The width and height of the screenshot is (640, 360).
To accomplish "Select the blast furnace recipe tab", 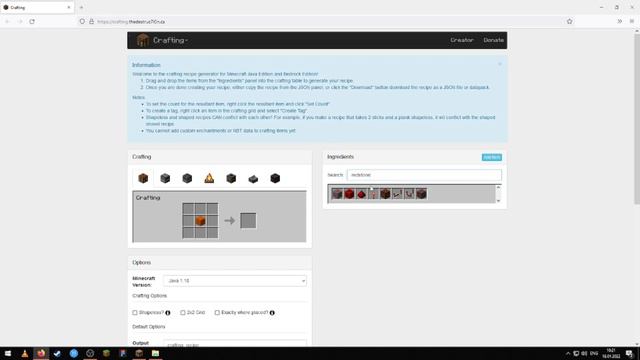I will click(187, 178).
